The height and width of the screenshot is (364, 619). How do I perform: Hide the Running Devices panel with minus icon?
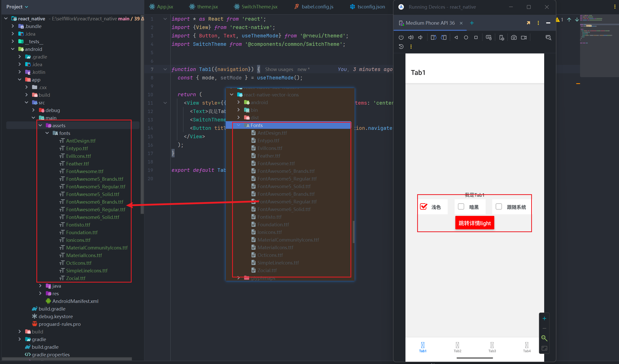coord(548,23)
